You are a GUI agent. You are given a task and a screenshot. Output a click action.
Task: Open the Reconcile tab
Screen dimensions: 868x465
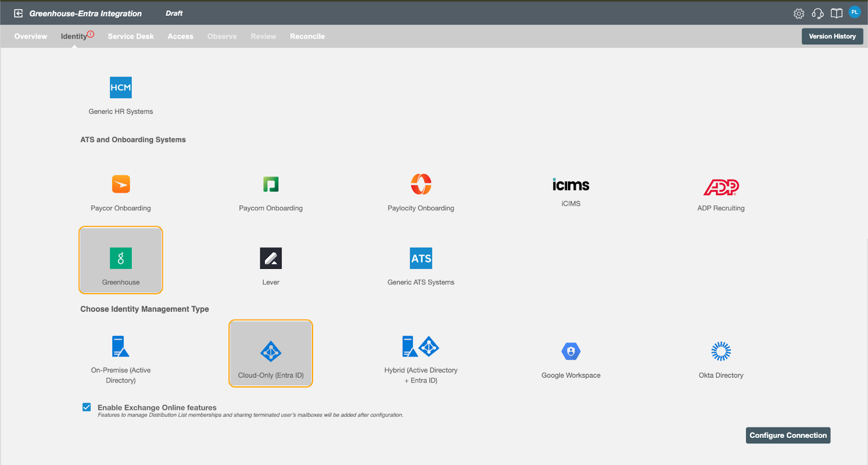pos(307,36)
